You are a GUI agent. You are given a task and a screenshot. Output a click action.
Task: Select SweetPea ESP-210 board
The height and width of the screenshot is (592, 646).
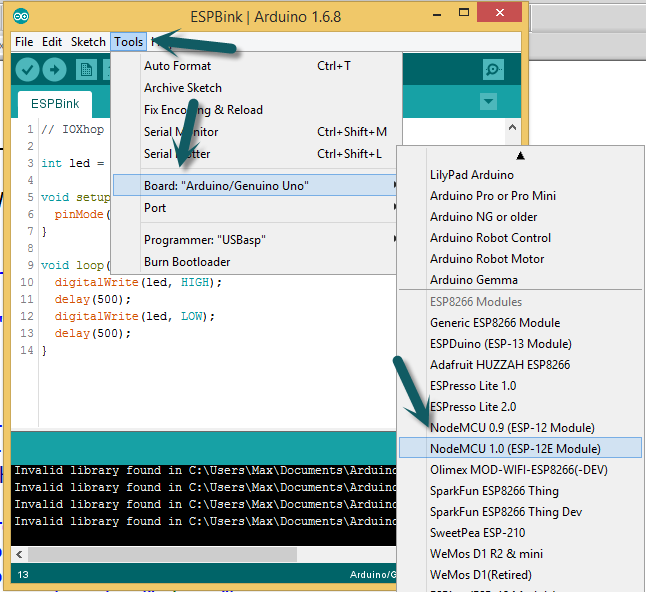[520, 533]
